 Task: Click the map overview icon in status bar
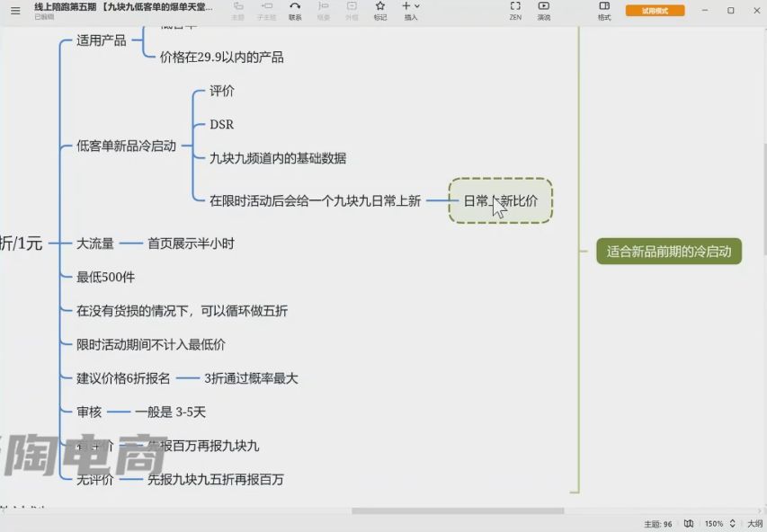(689, 523)
